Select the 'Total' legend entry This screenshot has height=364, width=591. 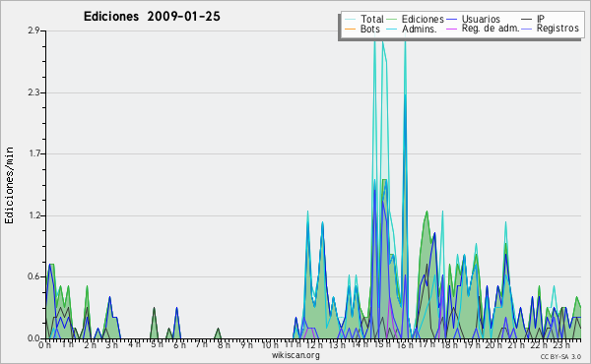click(371, 19)
